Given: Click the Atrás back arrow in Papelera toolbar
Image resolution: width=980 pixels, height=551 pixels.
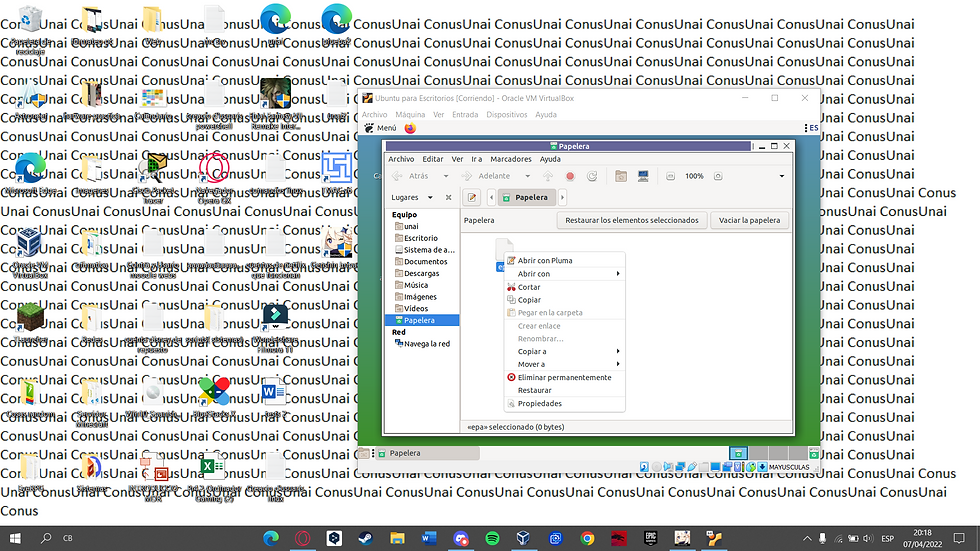Looking at the screenshot, I should coord(398,176).
